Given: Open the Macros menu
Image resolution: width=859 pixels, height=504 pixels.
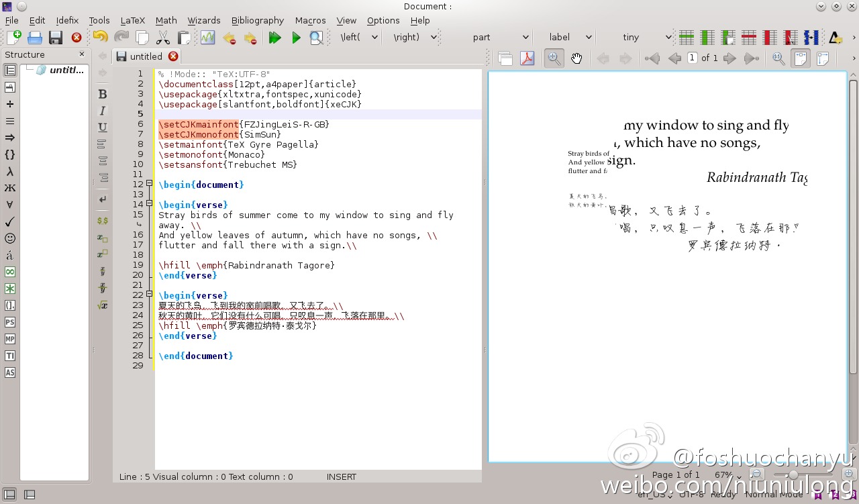Looking at the screenshot, I should (x=310, y=20).
